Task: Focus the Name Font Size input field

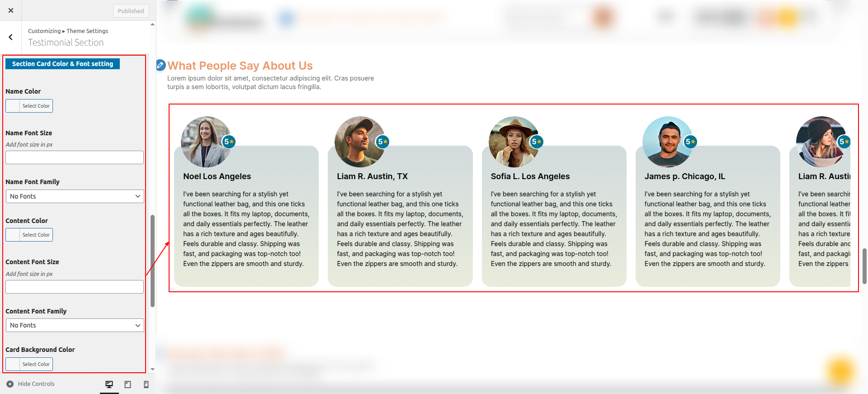Action: pyautogui.click(x=75, y=157)
